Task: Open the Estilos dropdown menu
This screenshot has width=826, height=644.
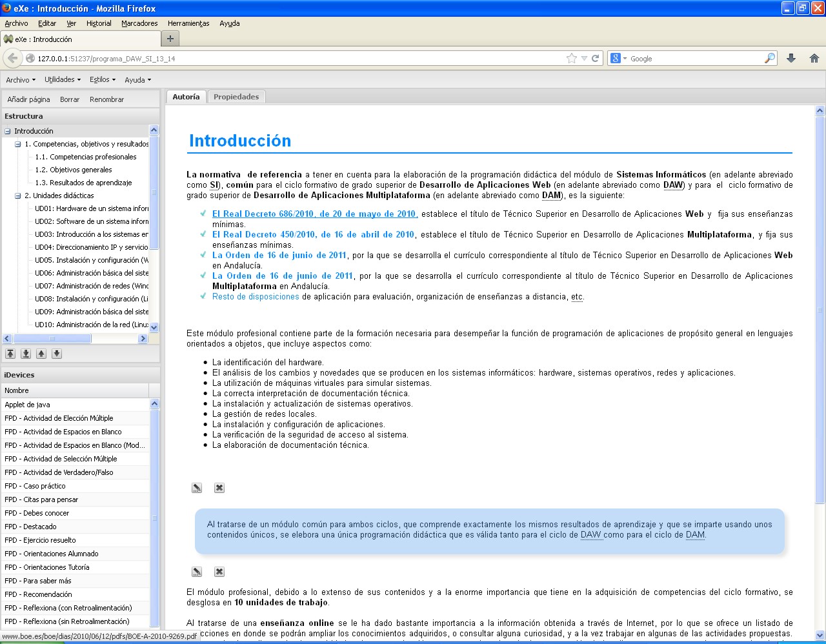Action: point(103,80)
